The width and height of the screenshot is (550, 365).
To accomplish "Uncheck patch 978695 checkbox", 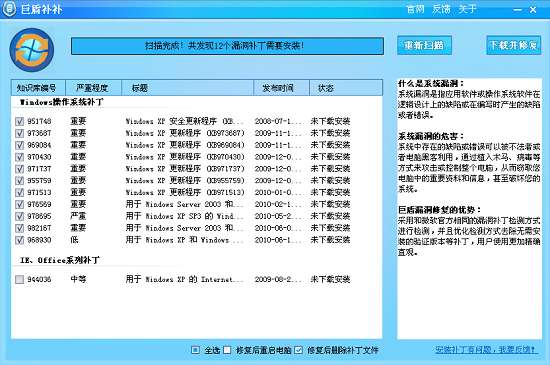I will tap(19, 216).
